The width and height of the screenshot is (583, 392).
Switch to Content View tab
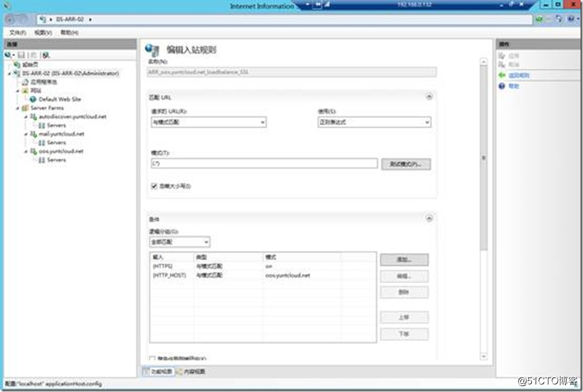(190, 372)
